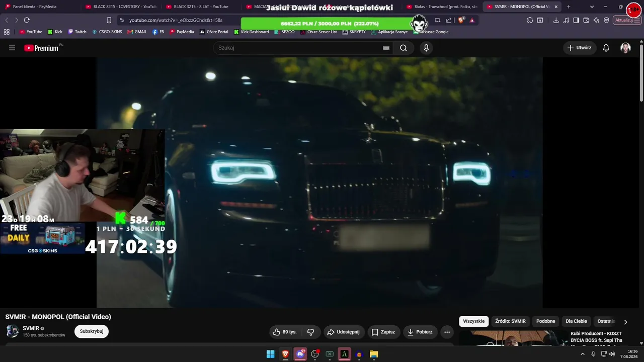
Task: Open the CSGO-SKINS bookmark
Action: click(x=107, y=32)
